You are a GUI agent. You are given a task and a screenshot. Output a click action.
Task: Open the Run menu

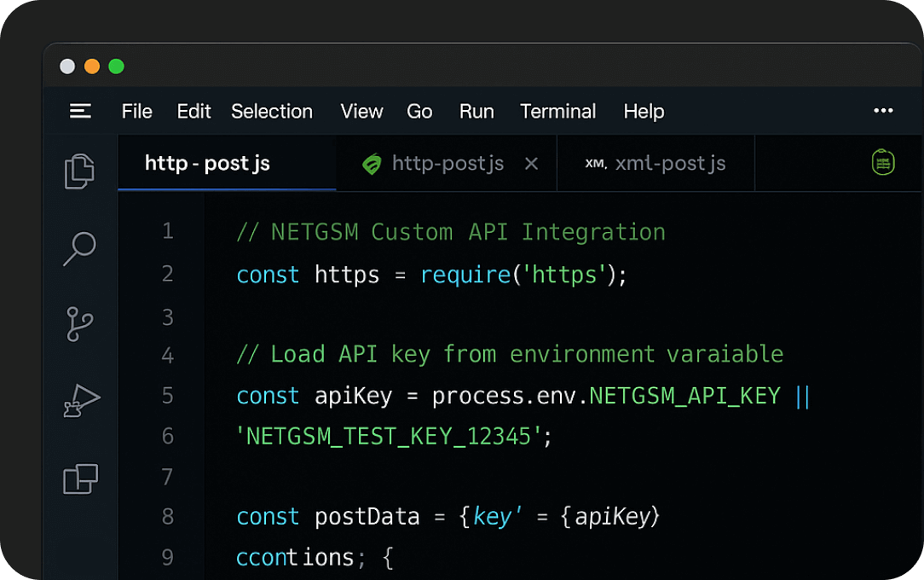pyautogui.click(x=476, y=111)
